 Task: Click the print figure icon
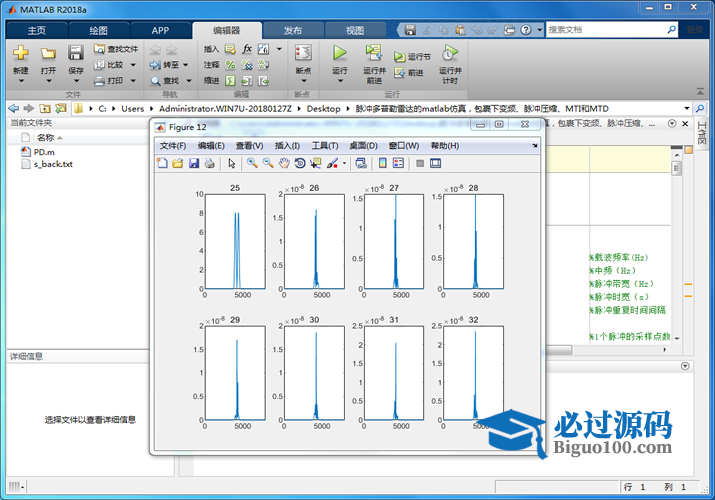210,163
